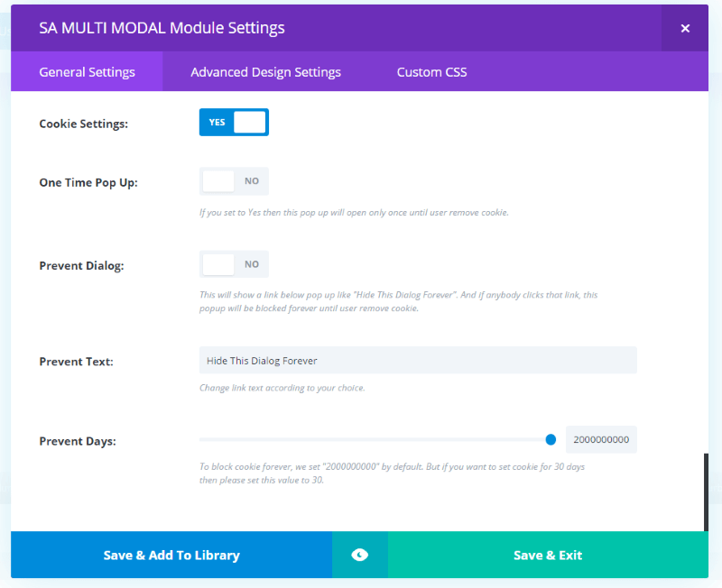The width and height of the screenshot is (722, 588).
Task: Click the One Time Pop Up label
Action: (x=88, y=183)
